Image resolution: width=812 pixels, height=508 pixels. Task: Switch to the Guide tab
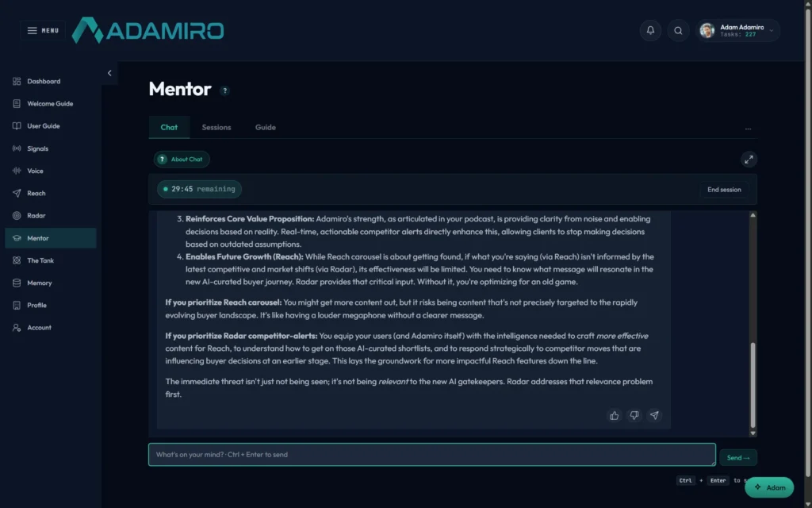[265, 127]
